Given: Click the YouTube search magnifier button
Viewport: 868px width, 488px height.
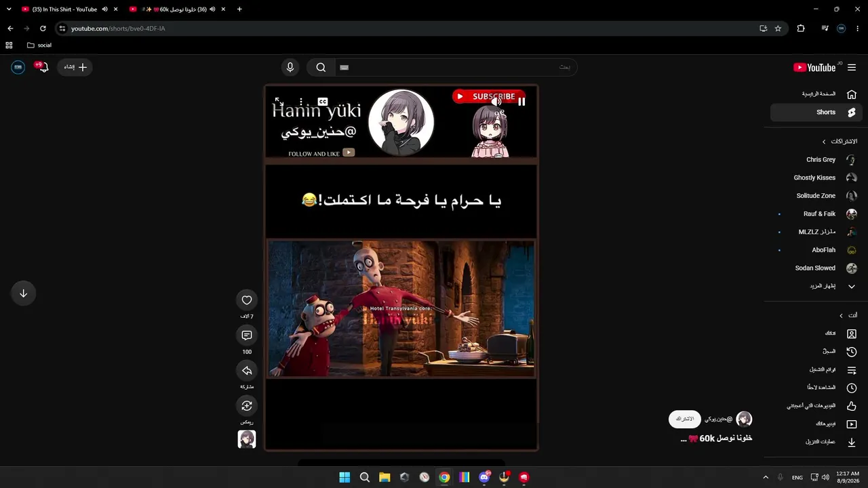Looking at the screenshot, I should coord(321,67).
